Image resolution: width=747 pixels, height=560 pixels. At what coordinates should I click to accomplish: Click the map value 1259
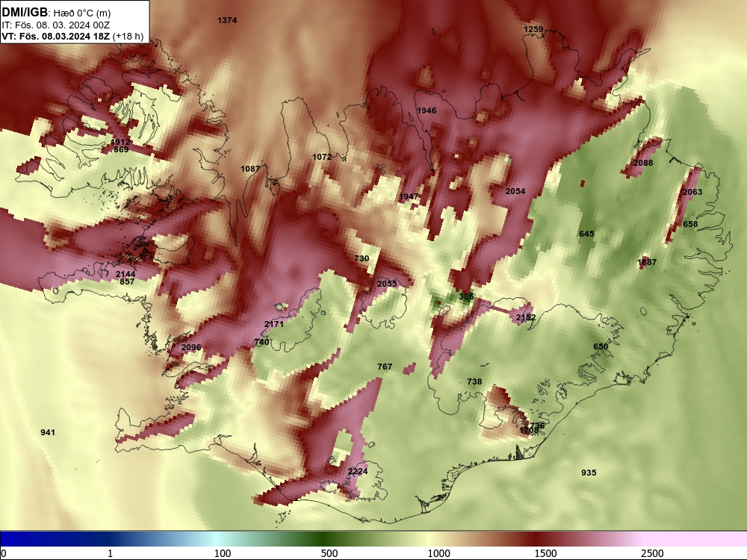pyautogui.click(x=533, y=29)
